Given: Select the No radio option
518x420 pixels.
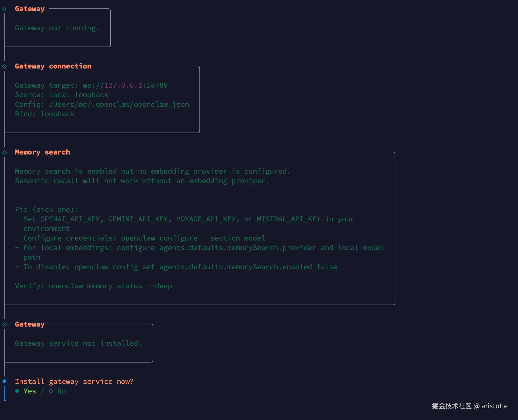Looking at the screenshot, I should [x=61, y=391].
